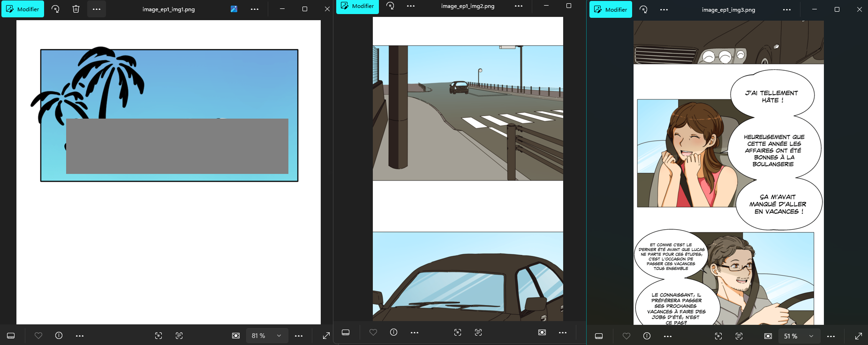Scan text in the image_ep1_img3.png window
Image resolution: width=868 pixels, height=345 pixels.
[x=739, y=336]
